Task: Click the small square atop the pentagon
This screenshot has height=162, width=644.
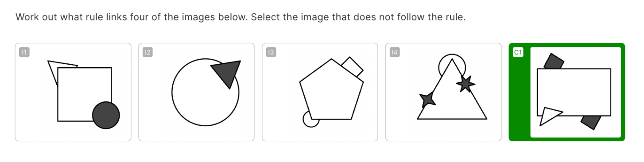Action: coord(353,67)
